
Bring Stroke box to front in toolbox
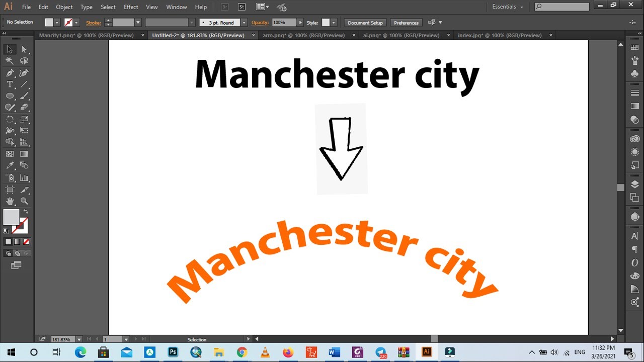coord(21,226)
